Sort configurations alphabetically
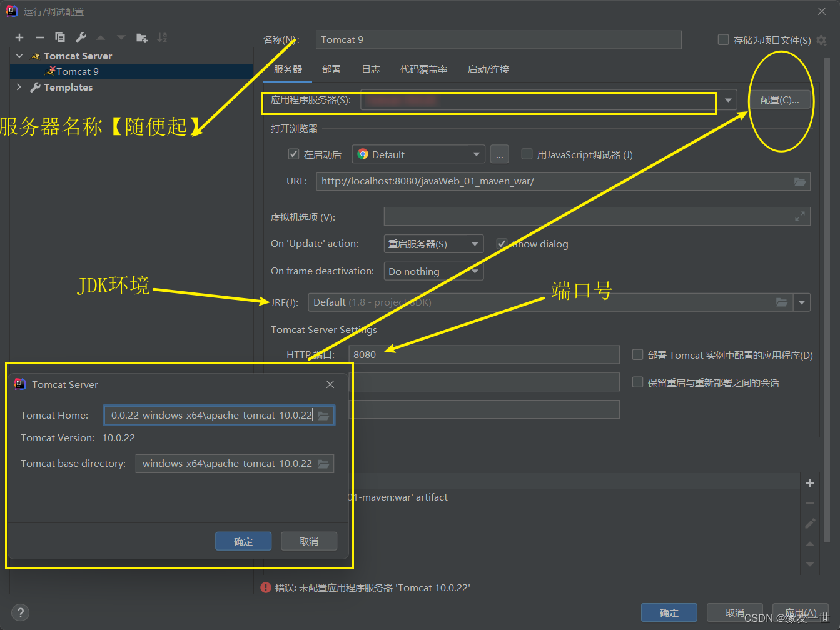840x630 pixels. 162,37
